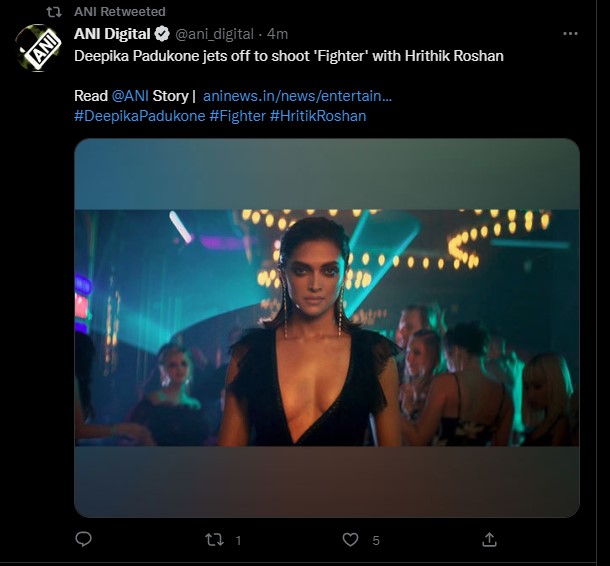Open the share tweet icon
610x566 pixels.
(489, 540)
